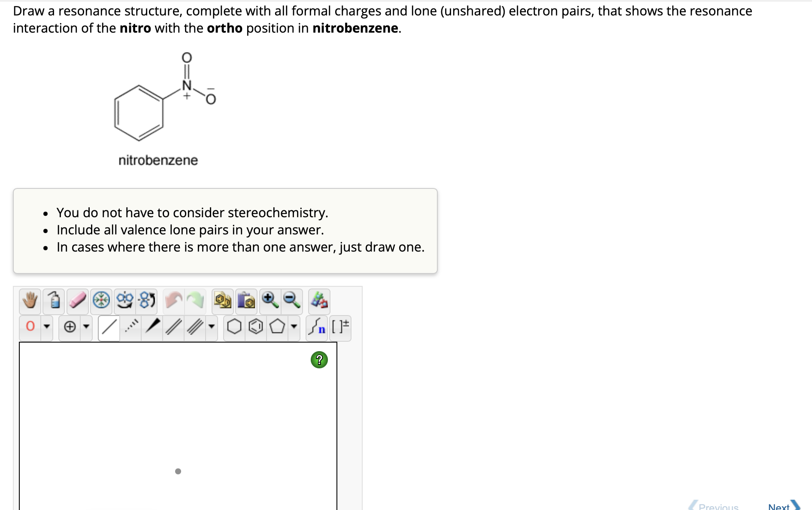Click the Next navigation link
This screenshot has width=812, height=510.
pyautogui.click(x=780, y=507)
